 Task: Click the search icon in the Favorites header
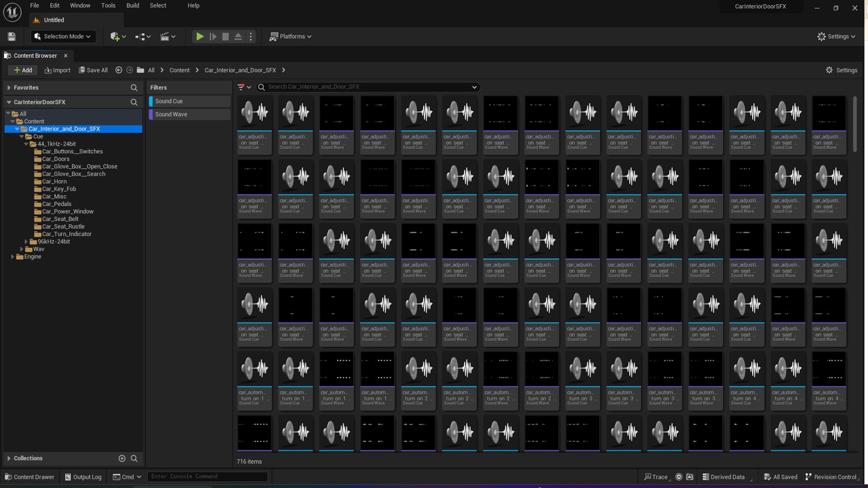134,87
